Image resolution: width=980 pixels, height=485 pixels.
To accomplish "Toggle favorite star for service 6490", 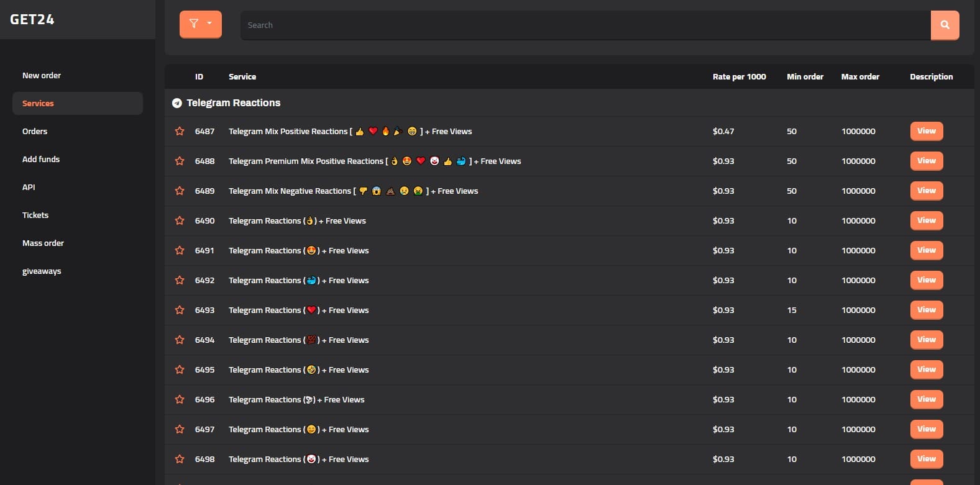I will 180,221.
